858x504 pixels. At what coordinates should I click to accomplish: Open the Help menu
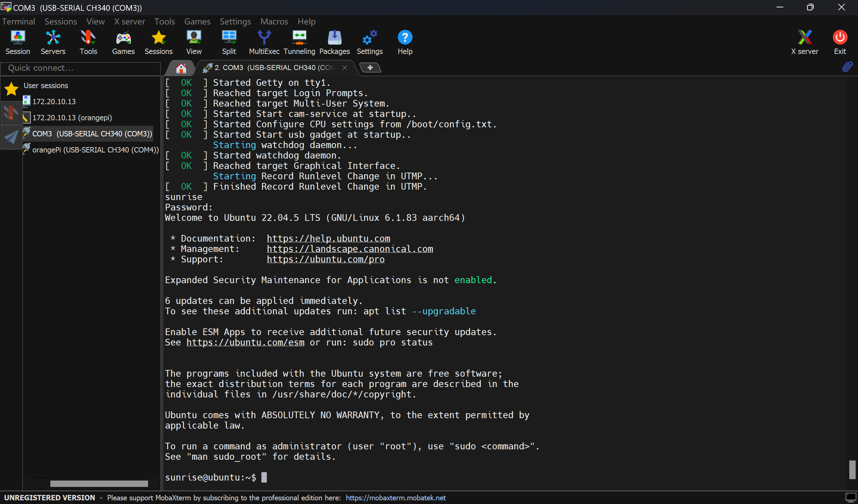[x=306, y=21]
